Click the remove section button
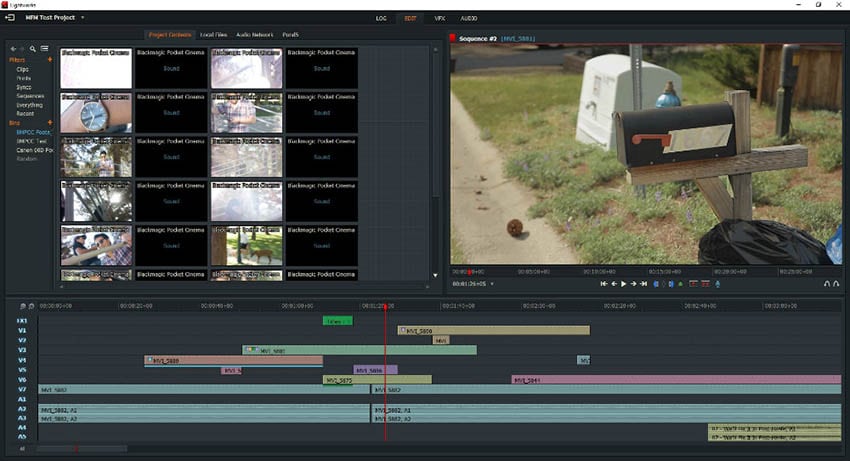This screenshot has width=850, height=461. pos(693,284)
